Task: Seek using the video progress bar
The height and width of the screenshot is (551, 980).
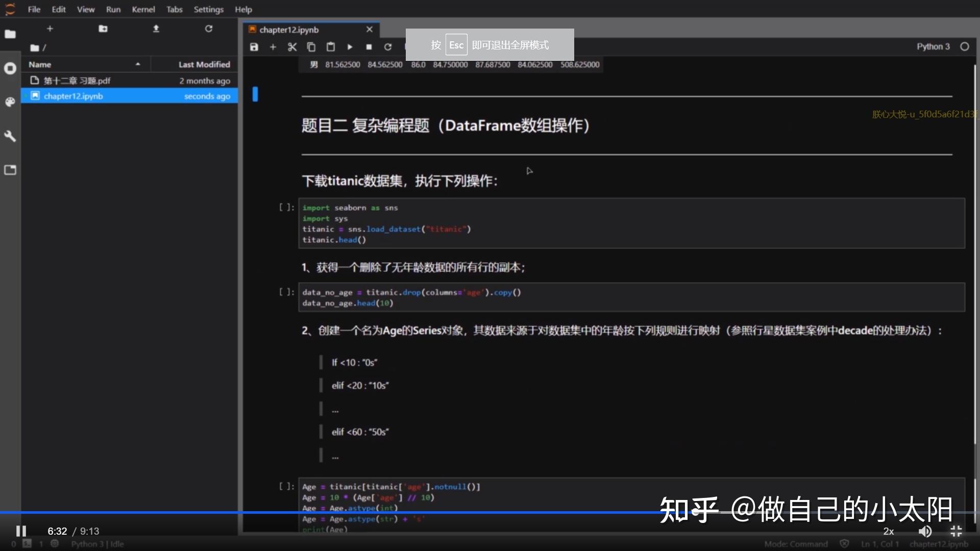Action: 490,513
